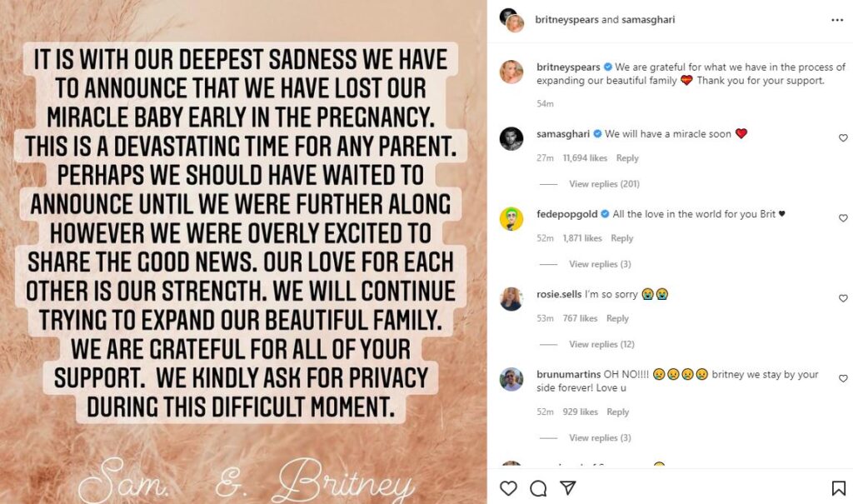Open more options three-dot menu
The image size is (853, 504).
click(x=836, y=19)
